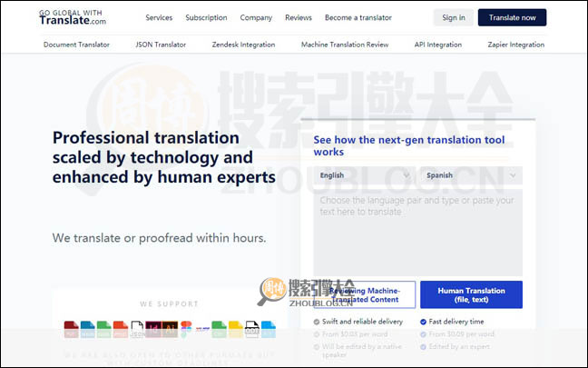Screen dimensions: 588x368
Task: Click the 'We translate or proofread within hours.' text
Action: (159, 238)
